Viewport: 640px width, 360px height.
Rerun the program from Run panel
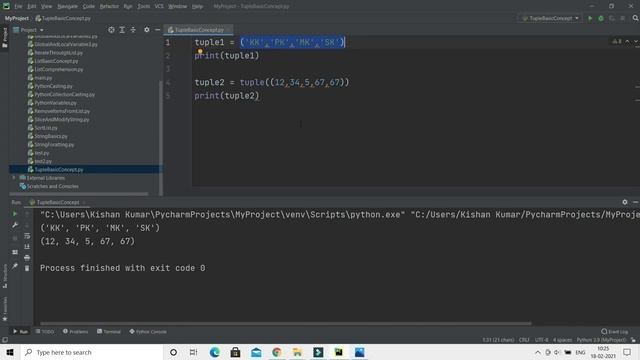[x=15, y=214]
